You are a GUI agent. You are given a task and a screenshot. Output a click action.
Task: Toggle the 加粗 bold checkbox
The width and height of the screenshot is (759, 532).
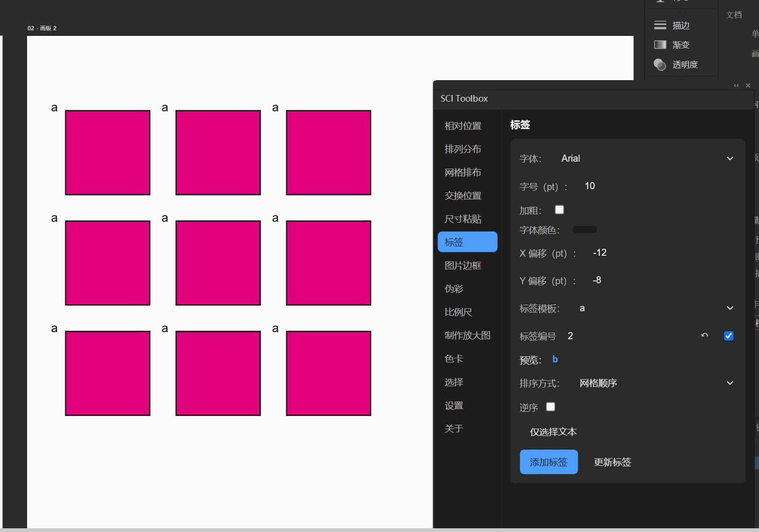[559, 210]
